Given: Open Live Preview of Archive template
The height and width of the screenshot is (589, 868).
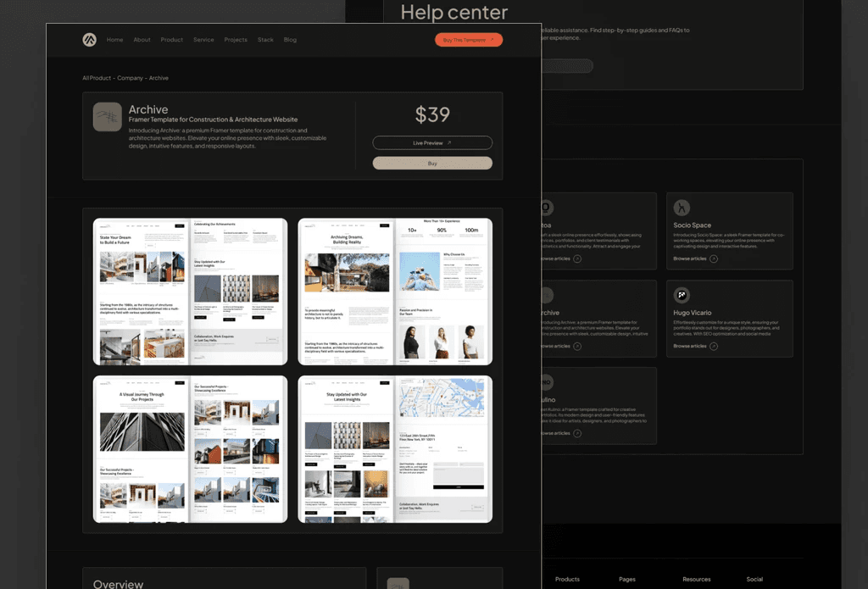Looking at the screenshot, I should coord(432,143).
